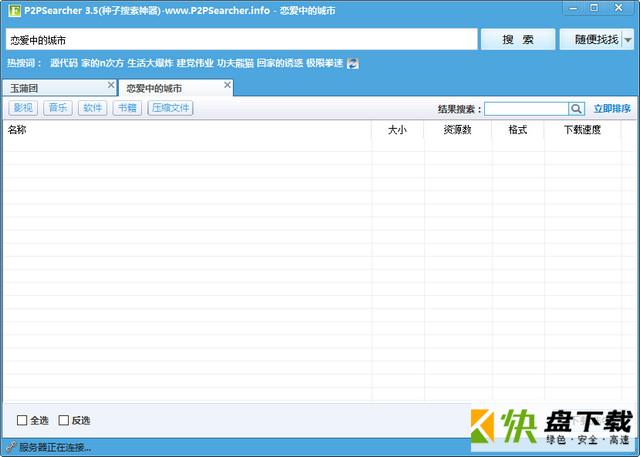
Task: Click the 服务器正在连接 status text
Action: coord(55,448)
